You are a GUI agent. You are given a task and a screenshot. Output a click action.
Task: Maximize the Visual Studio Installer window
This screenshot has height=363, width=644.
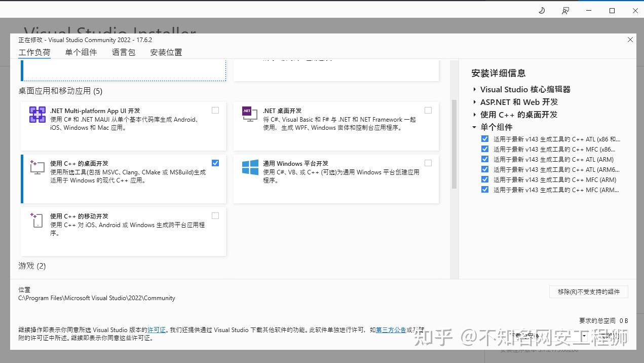click(612, 10)
